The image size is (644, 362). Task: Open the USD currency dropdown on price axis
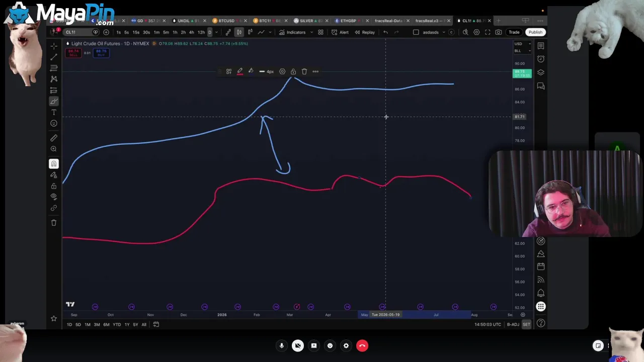tap(522, 44)
